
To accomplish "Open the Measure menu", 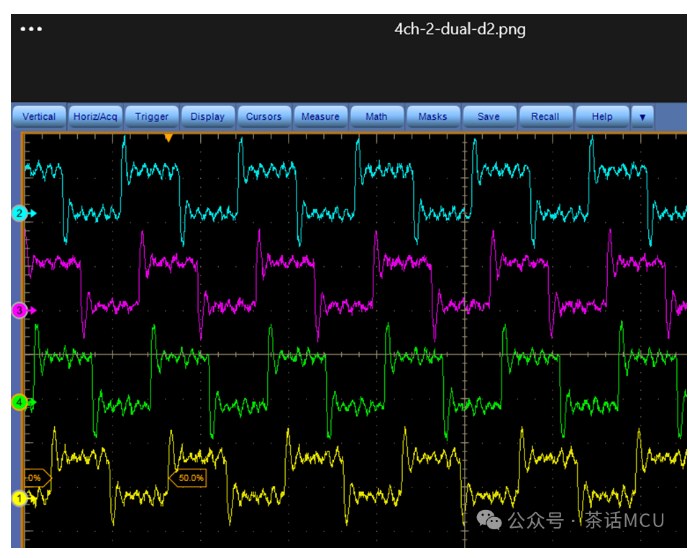I will (x=321, y=117).
